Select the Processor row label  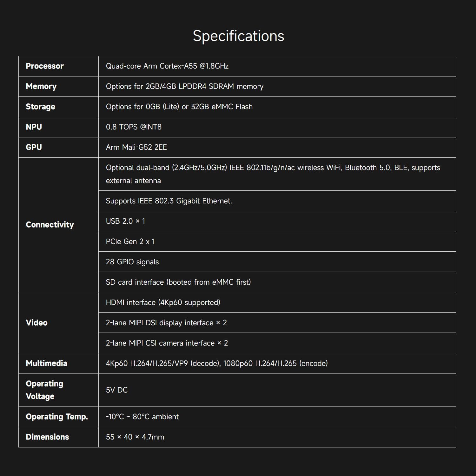tap(45, 66)
